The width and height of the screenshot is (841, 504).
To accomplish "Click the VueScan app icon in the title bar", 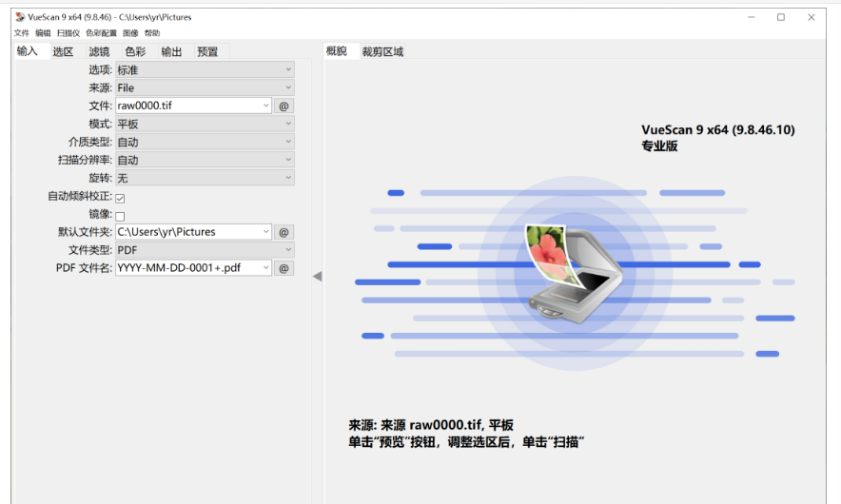I will coord(20,17).
